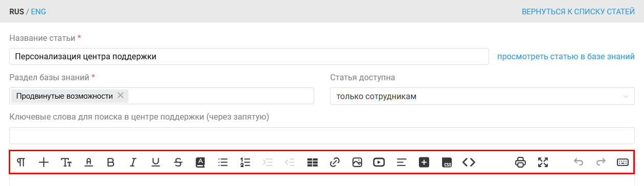Click the filled plus box icon
Viewport: 644px width, 186px height.
tap(424, 162)
